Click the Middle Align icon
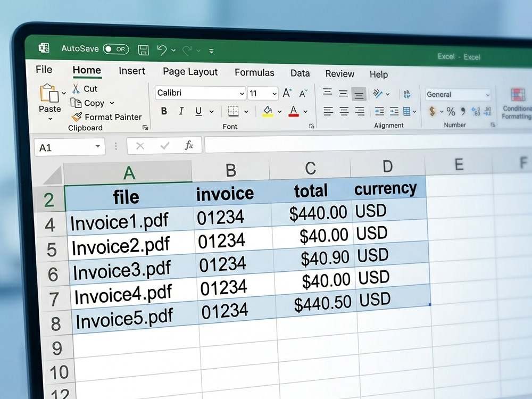 pyautogui.click(x=343, y=93)
